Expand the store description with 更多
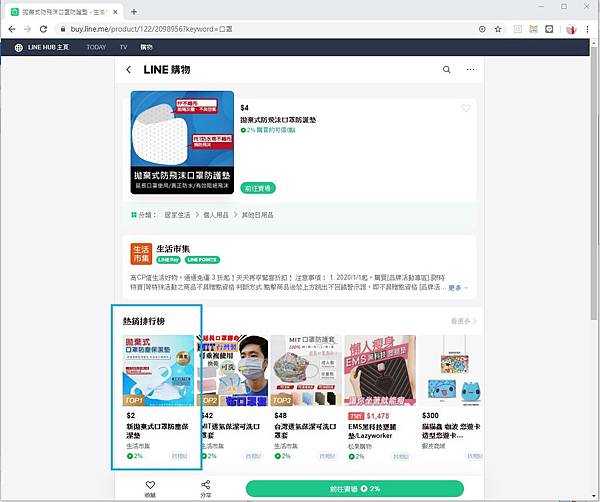600x502 pixels. (x=458, y=287)
